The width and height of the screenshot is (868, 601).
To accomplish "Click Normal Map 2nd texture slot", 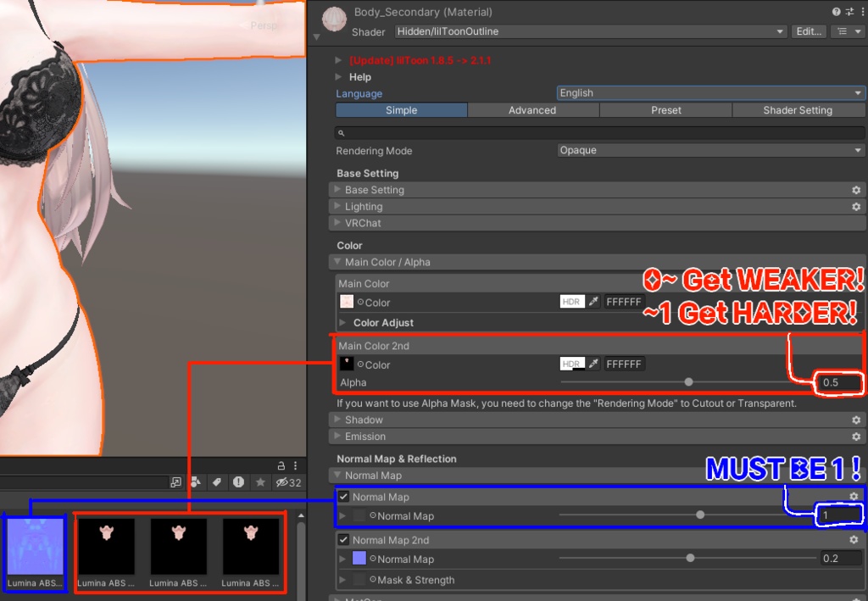I will point(359,559).
